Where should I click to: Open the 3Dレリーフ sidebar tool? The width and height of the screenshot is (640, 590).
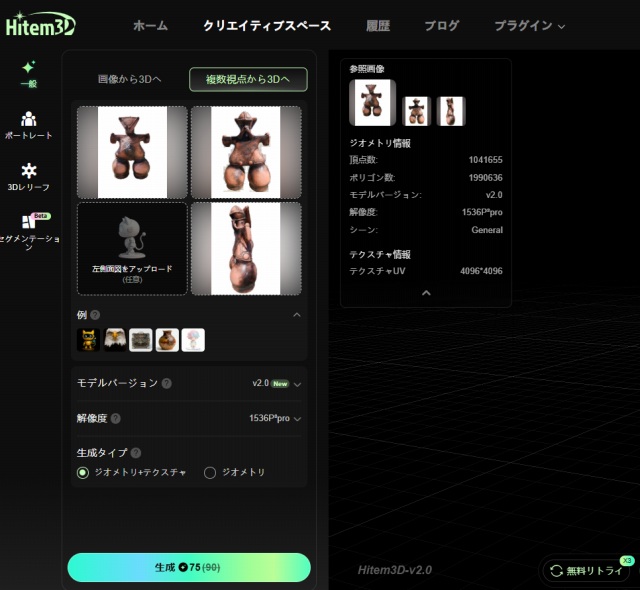29,177
